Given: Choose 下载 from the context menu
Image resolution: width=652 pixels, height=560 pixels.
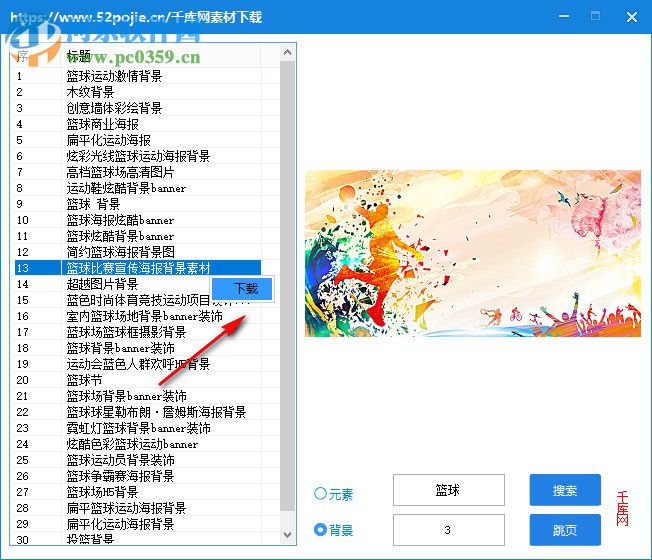Looking at the screenshot, I should 242,289.
